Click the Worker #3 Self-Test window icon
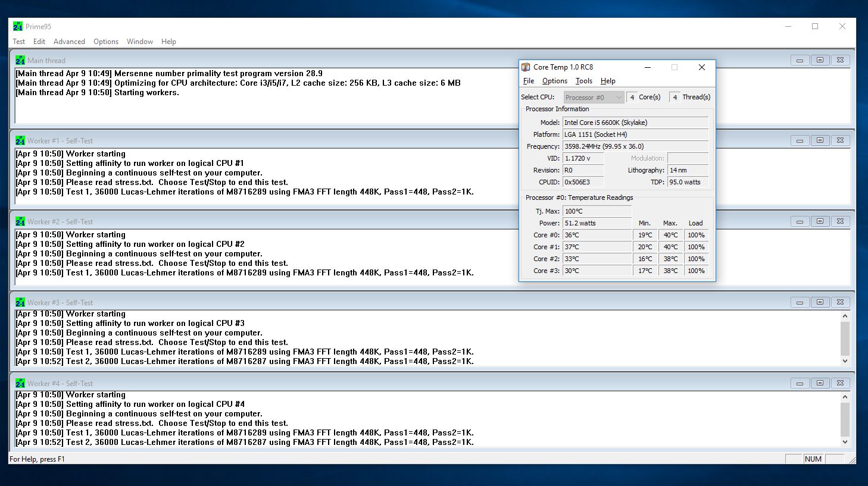Image resolution: width=868 pixels, height=486 pixels. pyautogui.click(x=20, y=302)
